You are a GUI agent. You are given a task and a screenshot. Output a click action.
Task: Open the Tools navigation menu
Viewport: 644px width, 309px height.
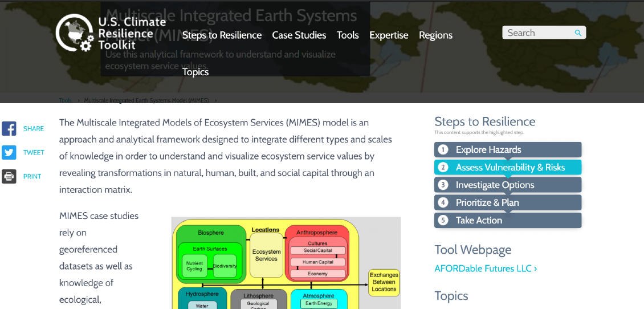tap(348, 35)
